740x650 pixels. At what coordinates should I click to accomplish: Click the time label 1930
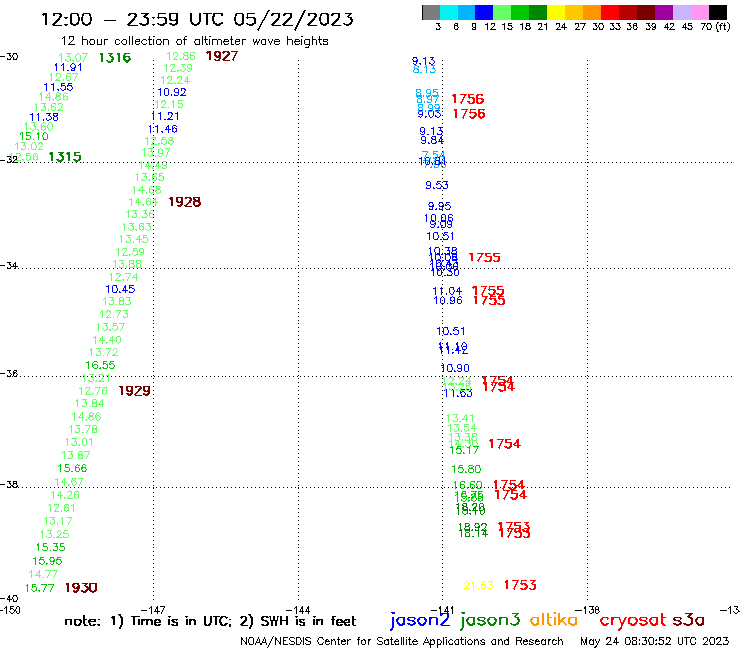[x=81, y=588]
